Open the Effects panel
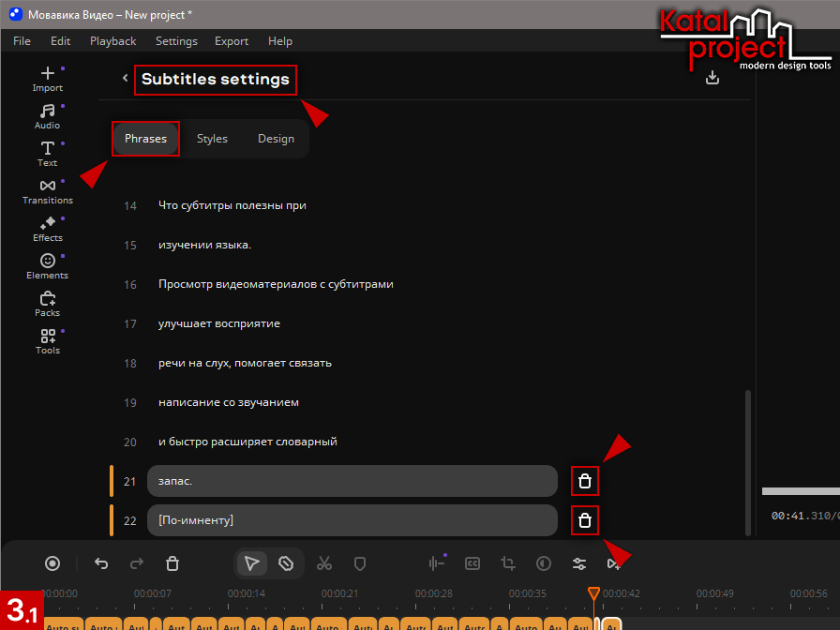This screenshot has height=630, width=840. [47, 228]
